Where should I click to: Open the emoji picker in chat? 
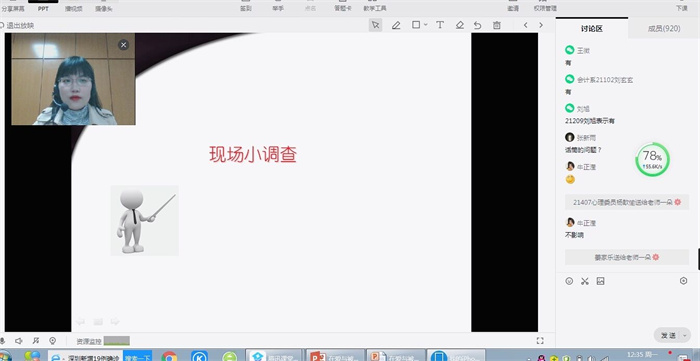pyautogui.click(x=569, y=281)
